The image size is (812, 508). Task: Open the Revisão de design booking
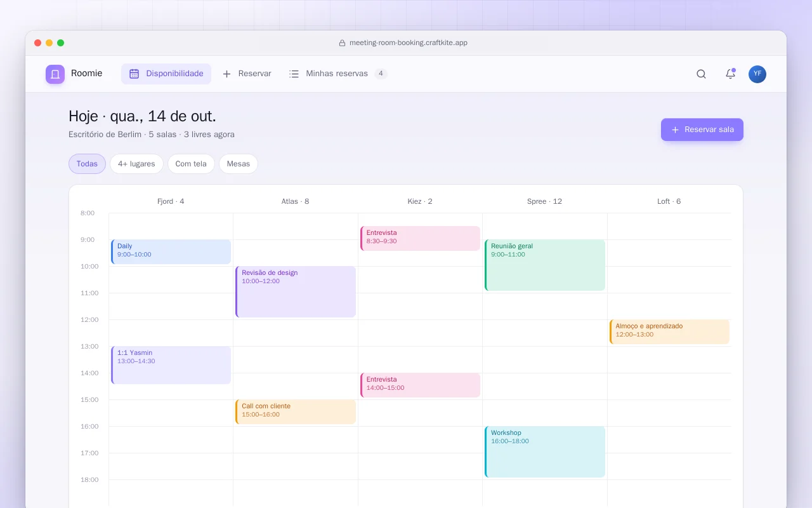pyautogui.click(x=296, y=291)
